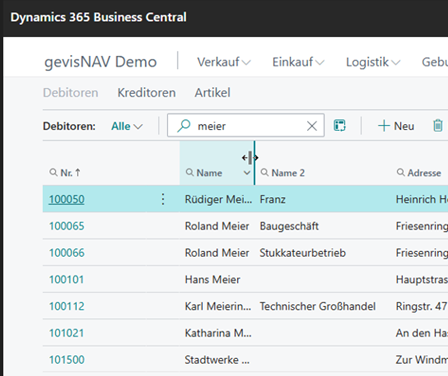Viewport: 448px width, 376px height.
Task: Select the Technischer Großhandel cell
Action: (x=318, y=306)
